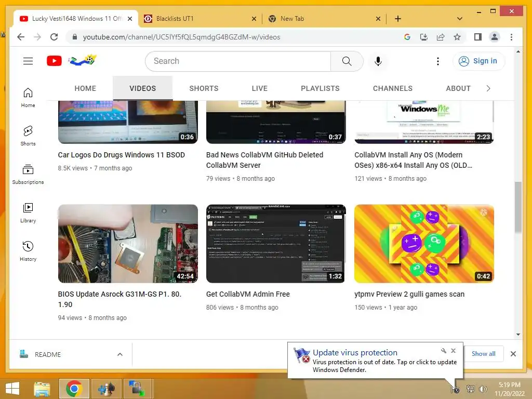Click title BIOS Update Asrock G31M-GS

[120, 299]
